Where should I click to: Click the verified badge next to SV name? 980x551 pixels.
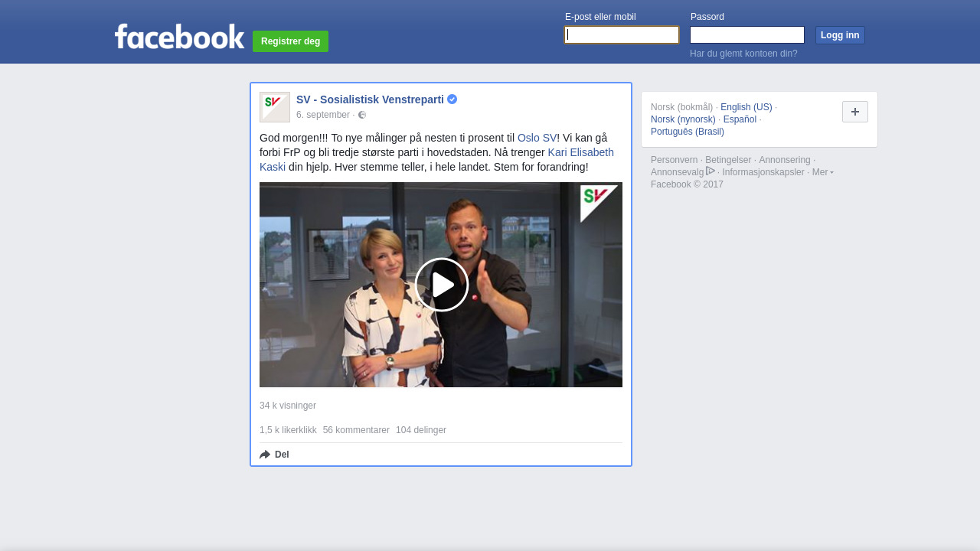click(x=452, y=99)
